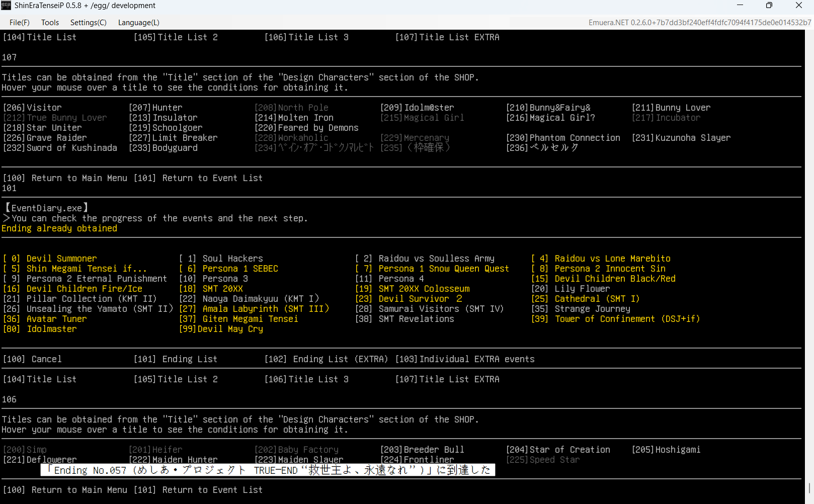The image size is (814, 504).
Task: Click the ShinEraTenseiP app icon in title bar
Action: click(6, 6)
